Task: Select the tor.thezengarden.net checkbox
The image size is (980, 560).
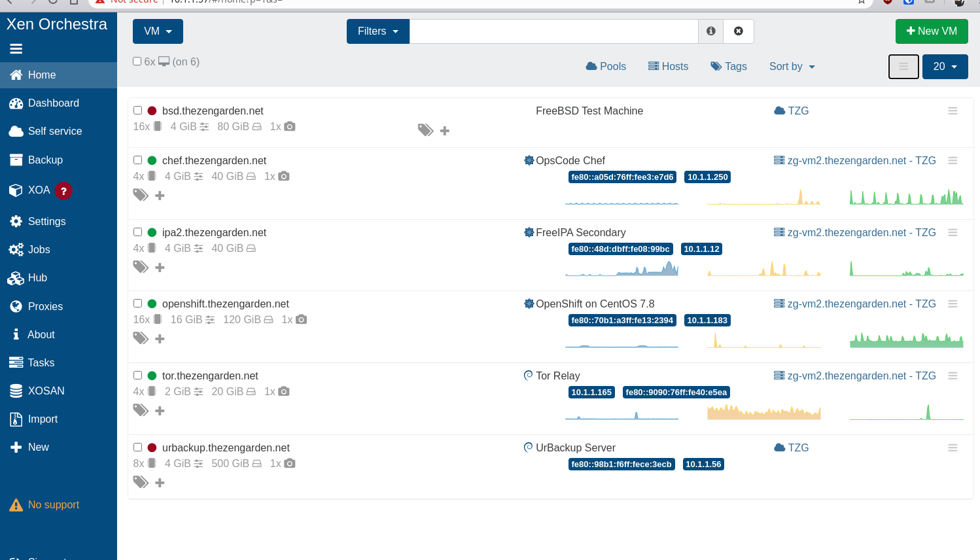Action: coord(138,376)
